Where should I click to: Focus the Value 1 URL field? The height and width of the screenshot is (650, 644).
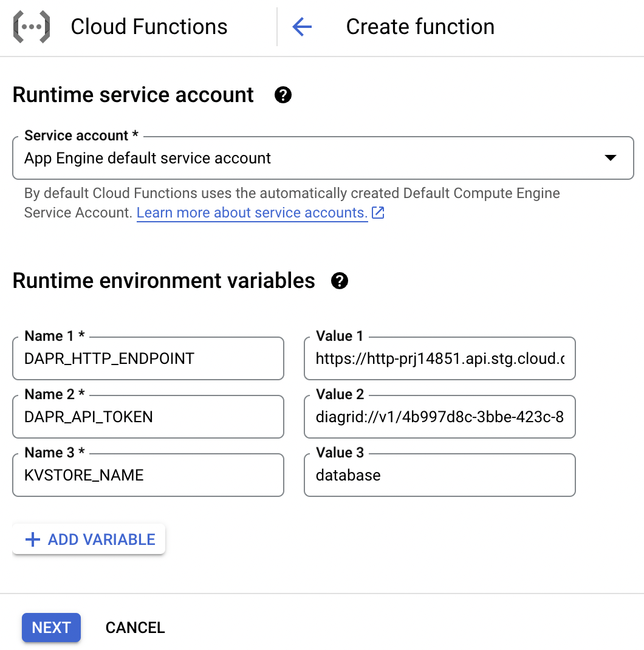[439, 359]
